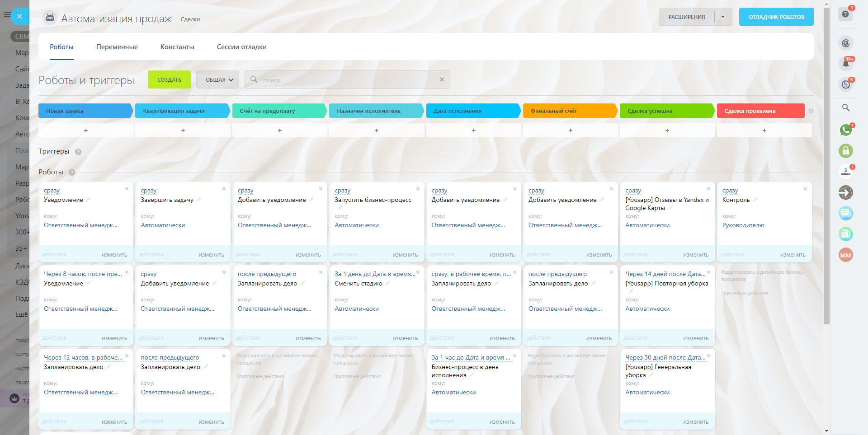Open the Robots help question icon
The image size is (868, 435).
pyautogui.click(x=72, y=172)
